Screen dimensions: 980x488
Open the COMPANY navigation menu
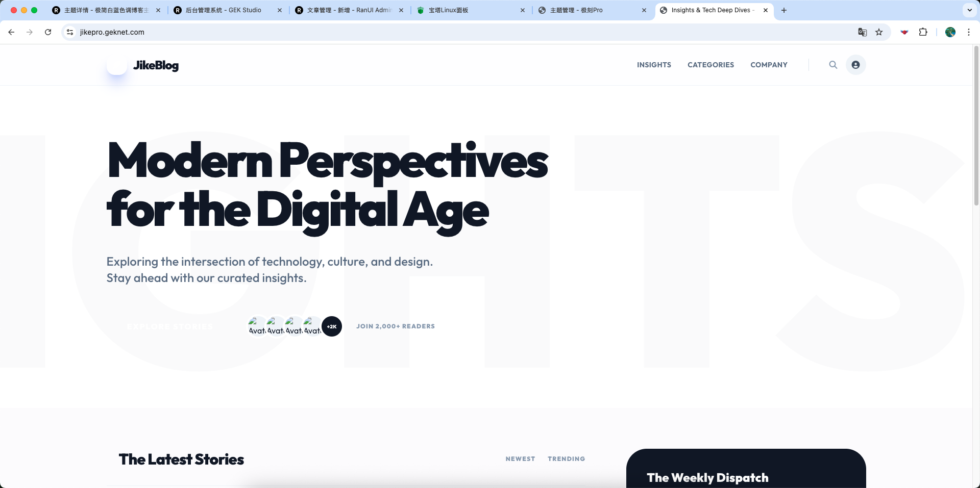coord(769,65)
